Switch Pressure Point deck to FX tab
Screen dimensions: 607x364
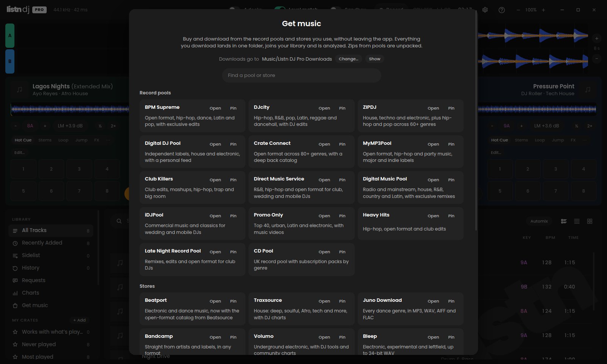click(x=573, y=140)
